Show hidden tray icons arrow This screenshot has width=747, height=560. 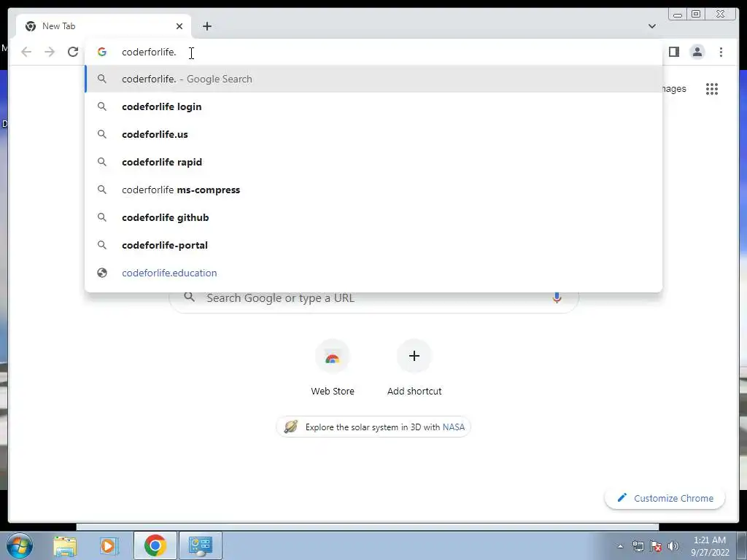click(620, 546)
